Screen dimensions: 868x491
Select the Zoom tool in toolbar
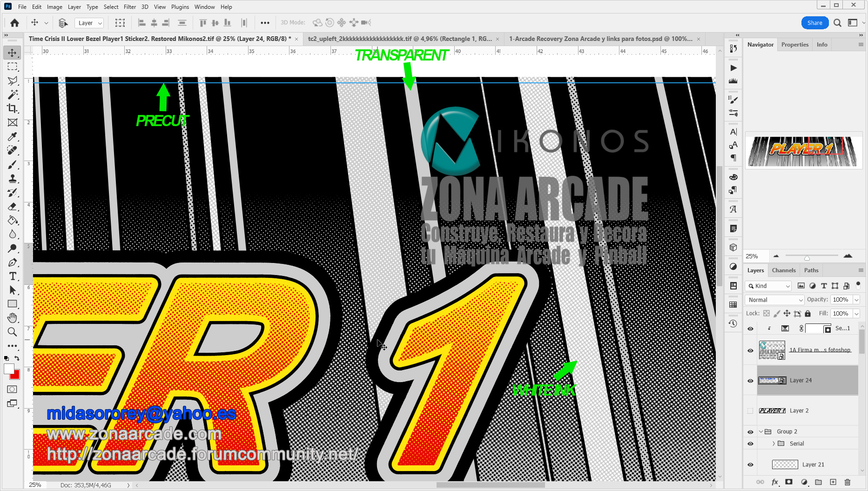13,332
